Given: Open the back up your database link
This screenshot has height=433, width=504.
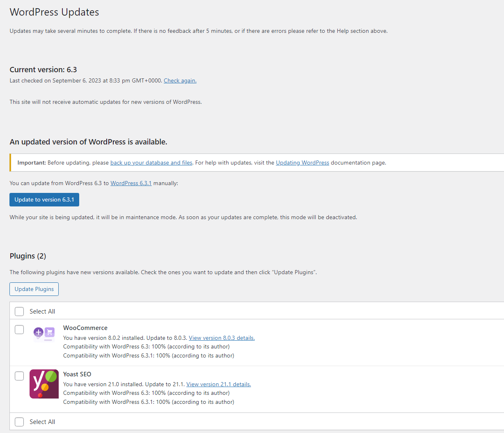Looking at the screenshot, I should point(151,163).
